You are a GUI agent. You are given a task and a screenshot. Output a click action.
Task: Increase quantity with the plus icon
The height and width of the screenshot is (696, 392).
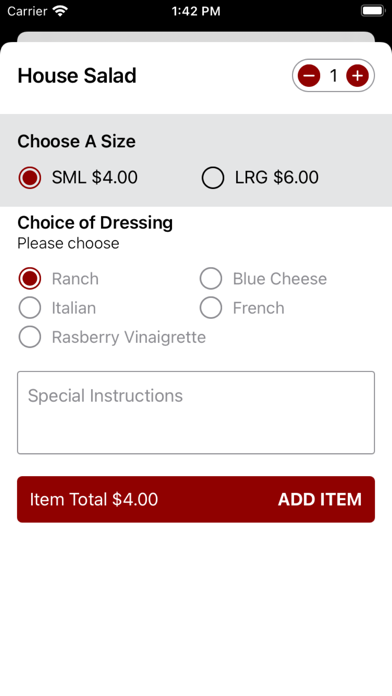(357, 76)
